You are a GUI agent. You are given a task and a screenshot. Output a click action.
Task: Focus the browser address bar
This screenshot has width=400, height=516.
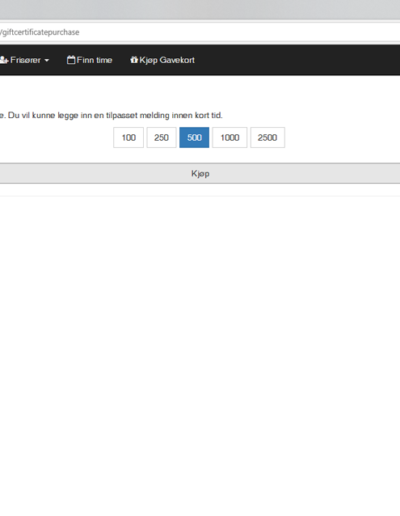200,32
